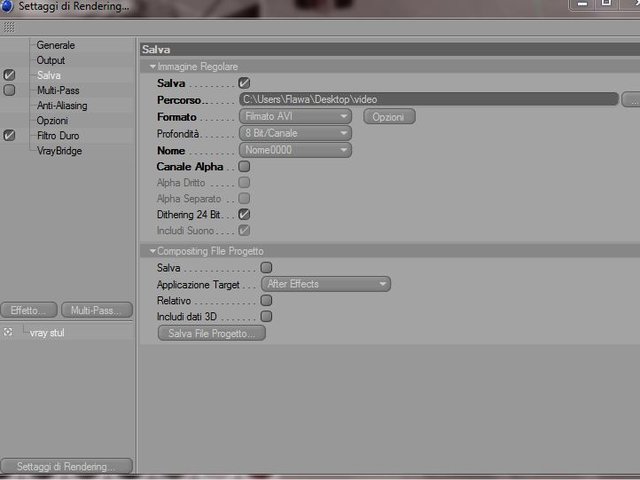This screenshot has height=480, width=640.
Task: Minimize the Settaggi di Rendering window
Action: click(x=582, y=4)
